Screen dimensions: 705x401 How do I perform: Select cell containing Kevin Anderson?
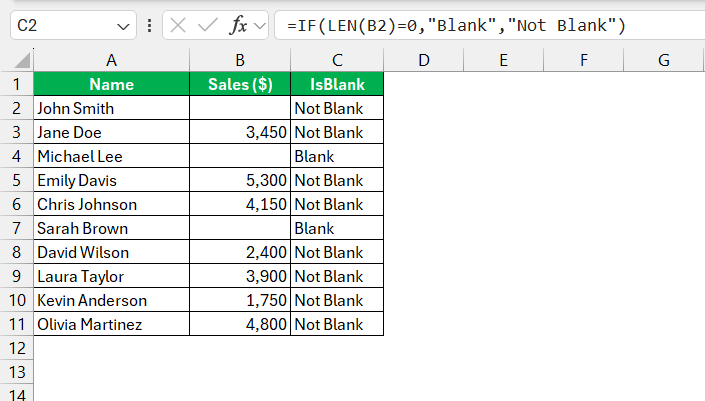tap(112, 300)
